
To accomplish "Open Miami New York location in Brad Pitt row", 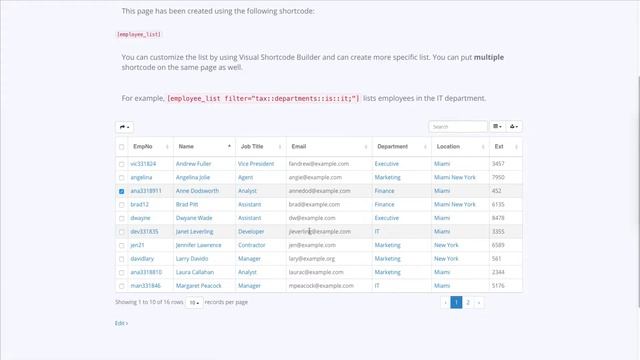I will click(455, 204).
